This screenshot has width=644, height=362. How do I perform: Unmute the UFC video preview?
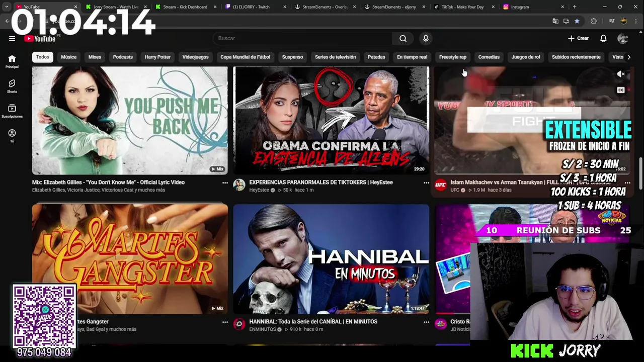click(x=621, y=74)
